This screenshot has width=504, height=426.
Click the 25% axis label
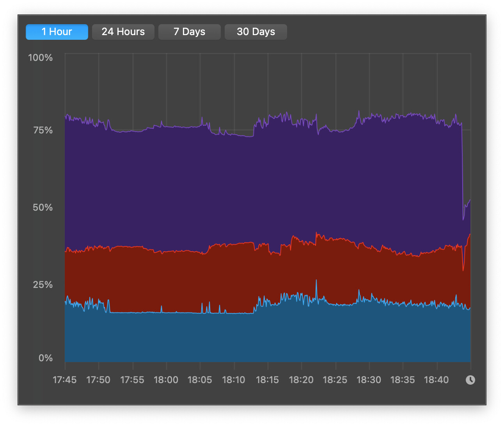click(43, 285)
